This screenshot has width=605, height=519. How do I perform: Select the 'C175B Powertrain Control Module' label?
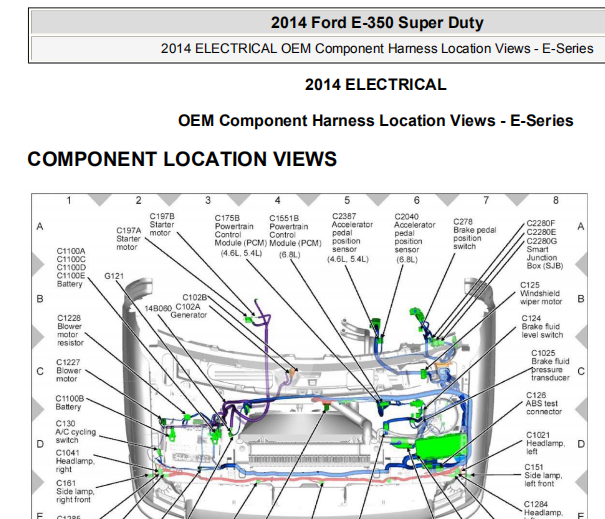pos(241,235)
